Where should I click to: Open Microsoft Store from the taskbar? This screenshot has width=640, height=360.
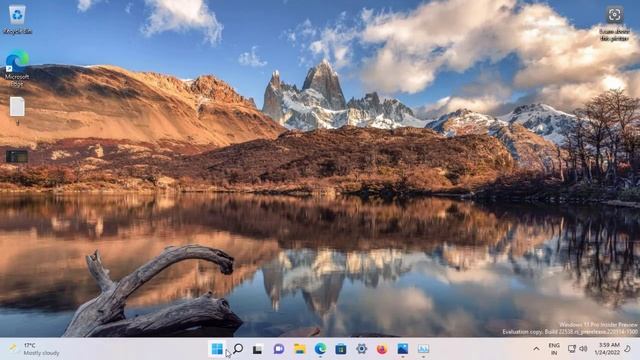pos(341,349)
